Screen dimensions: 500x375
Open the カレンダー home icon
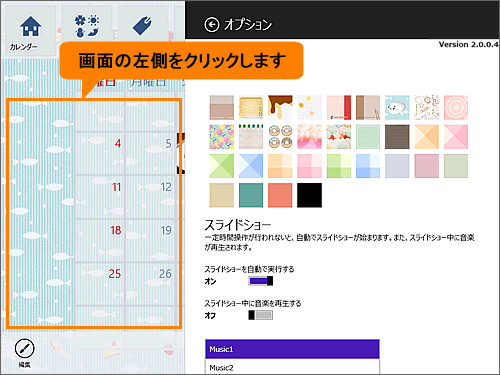point(30,26)
